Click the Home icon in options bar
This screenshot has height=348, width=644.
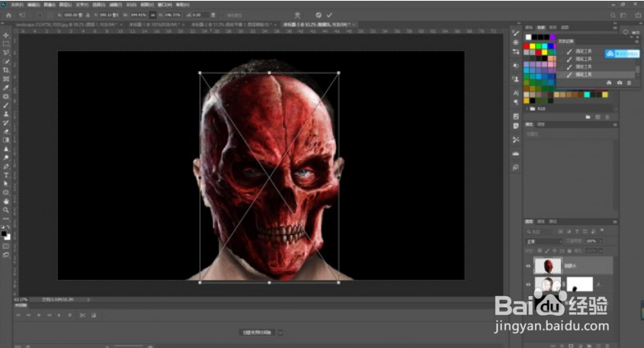tap(8, 15)
